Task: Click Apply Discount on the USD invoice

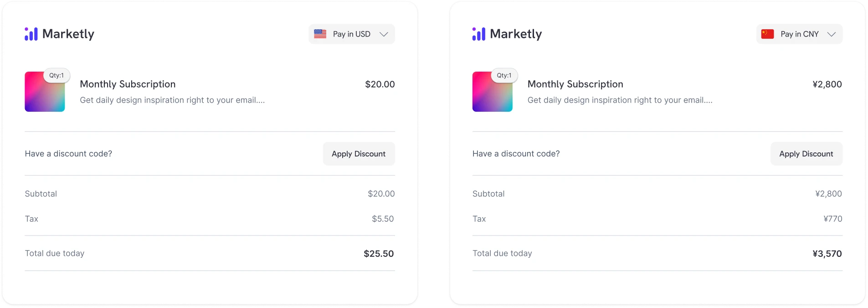Action: click(359, 154)
